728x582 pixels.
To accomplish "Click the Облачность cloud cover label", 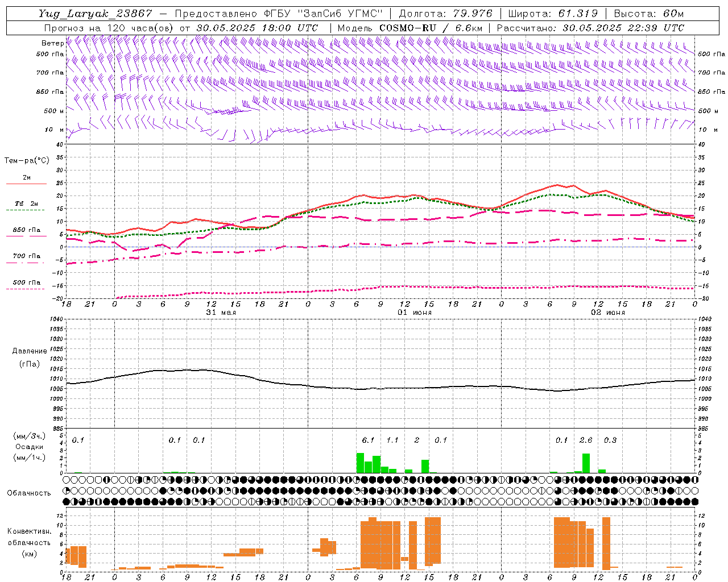I will pos(29,493).
